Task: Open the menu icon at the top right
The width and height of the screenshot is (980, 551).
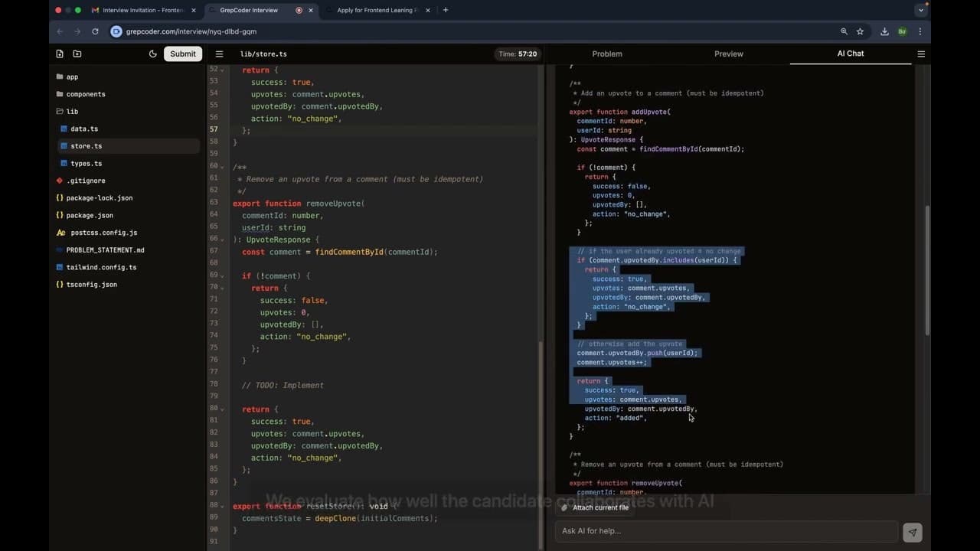Action: pos(921,54)
